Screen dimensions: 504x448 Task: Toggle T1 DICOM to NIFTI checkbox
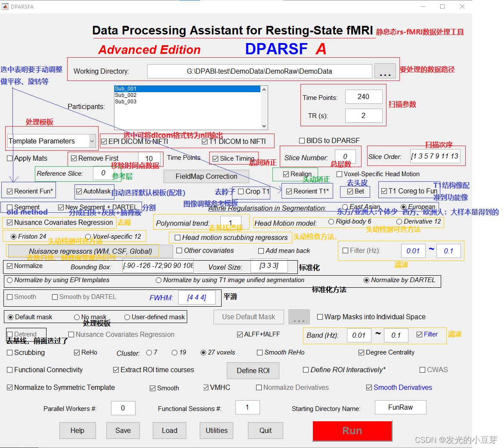(x=204, y=141)
